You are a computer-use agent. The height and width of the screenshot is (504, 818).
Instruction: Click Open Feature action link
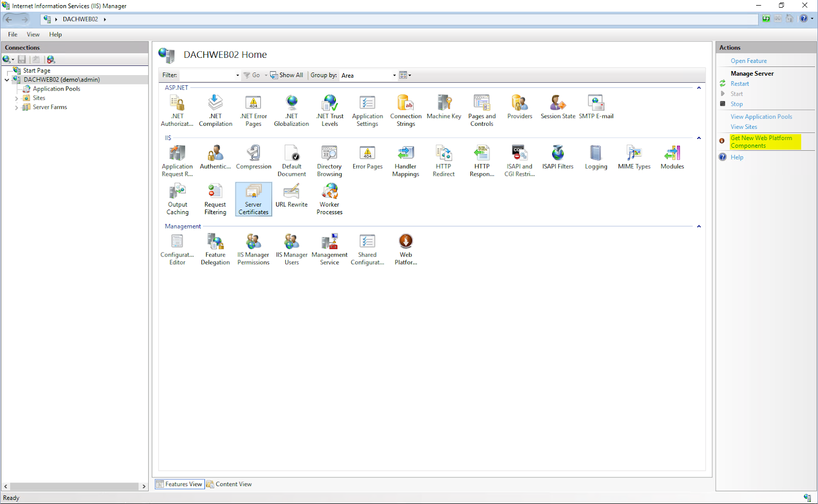click(x=748, y=61)
